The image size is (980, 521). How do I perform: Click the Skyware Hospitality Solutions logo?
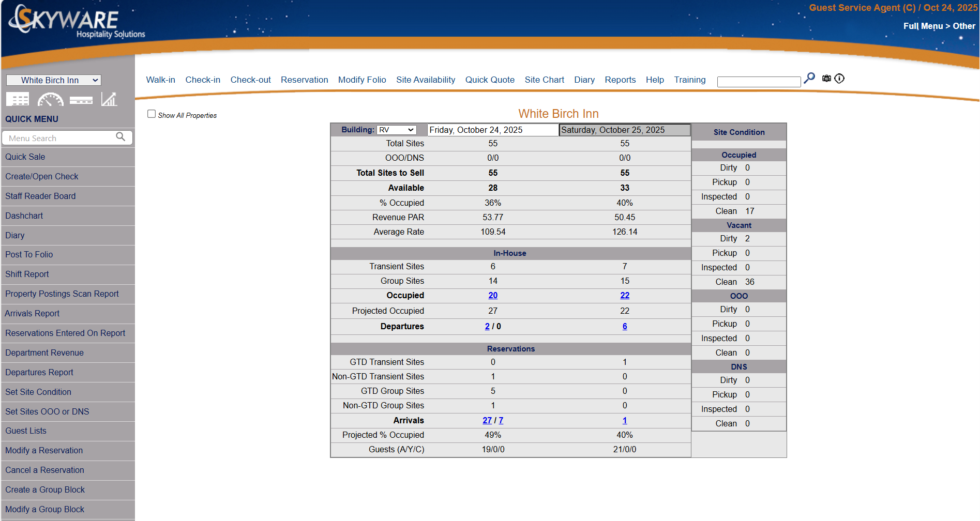point(76,22)
